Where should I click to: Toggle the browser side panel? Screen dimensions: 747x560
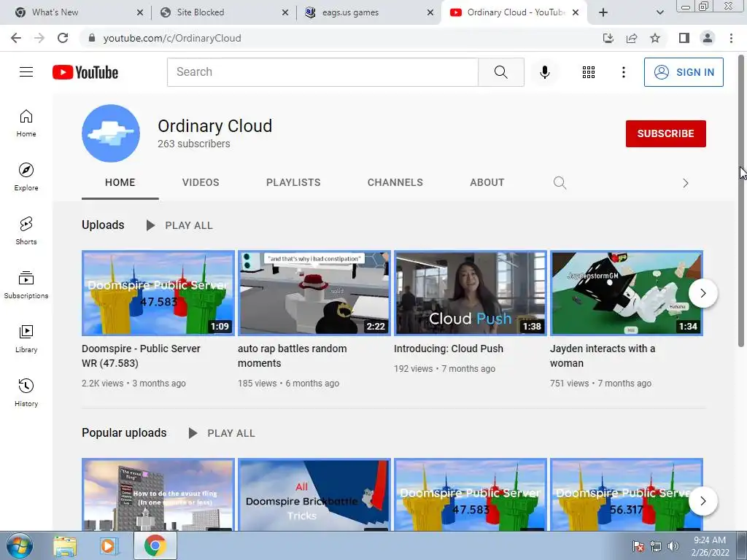click(x=684, y=38)
